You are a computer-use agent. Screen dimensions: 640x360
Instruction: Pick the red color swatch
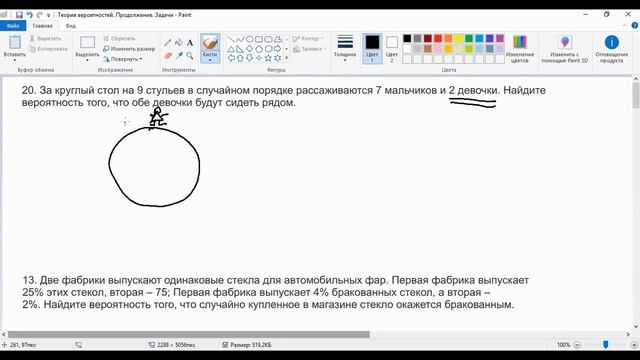click(438, 38)
